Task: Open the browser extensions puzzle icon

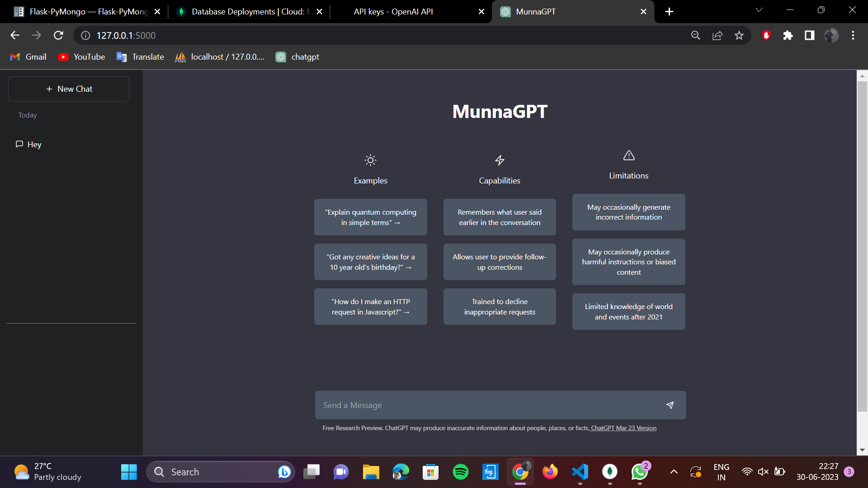Action: (788, 35)
